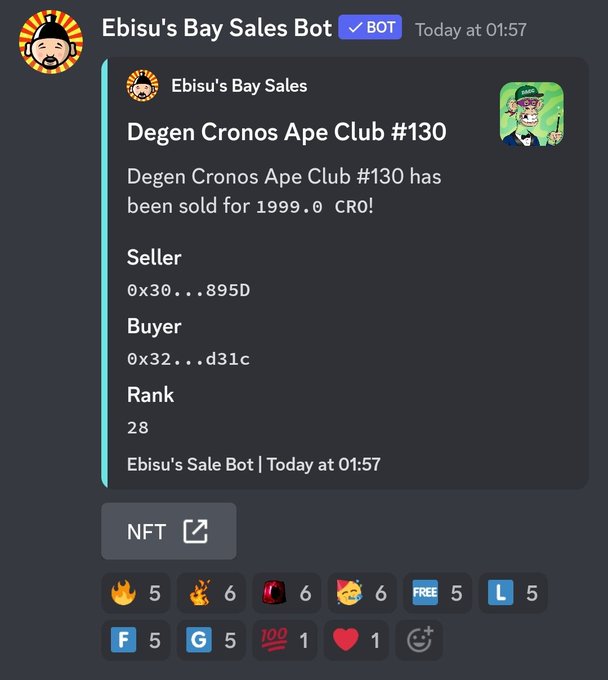This screenshot has height=680, width=608.
Task: Toggle the red cube emoji reaction
Action: click(x=287, y=593)
